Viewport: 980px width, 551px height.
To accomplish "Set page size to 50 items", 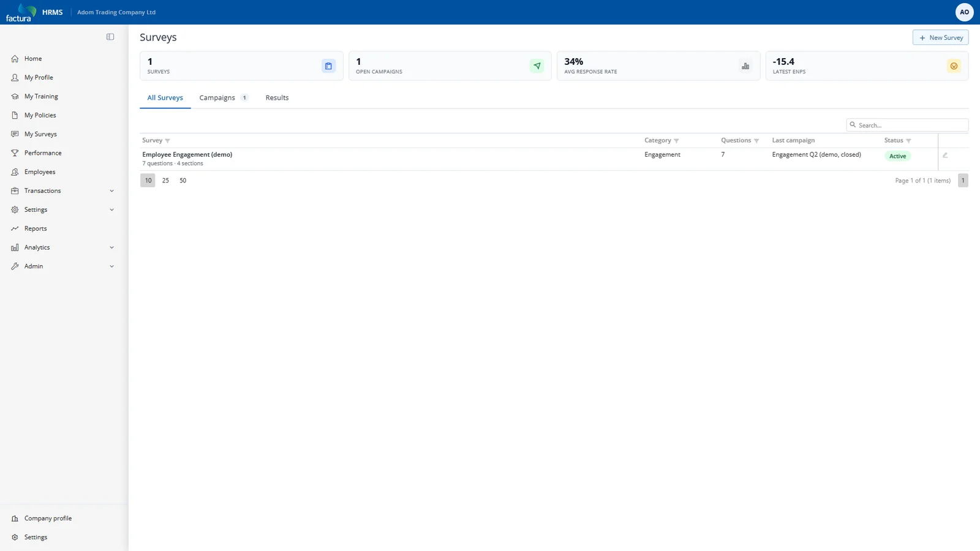I will pos(183,181).
